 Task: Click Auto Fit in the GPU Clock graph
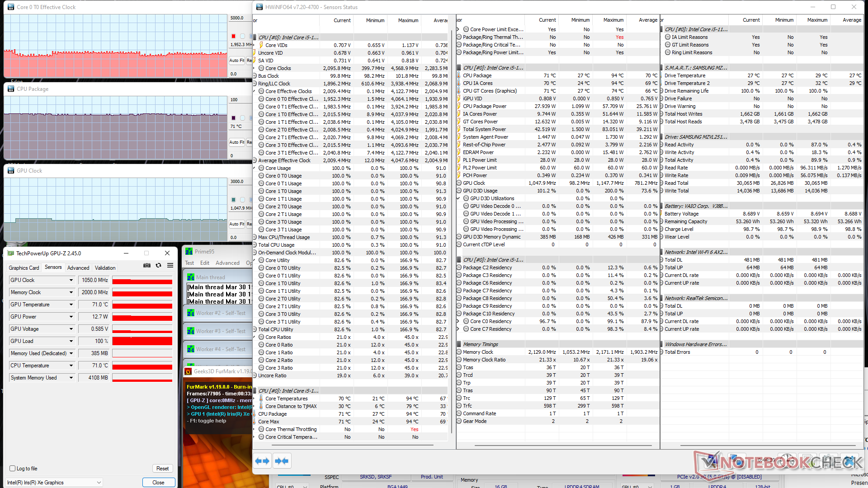point(236,224)
